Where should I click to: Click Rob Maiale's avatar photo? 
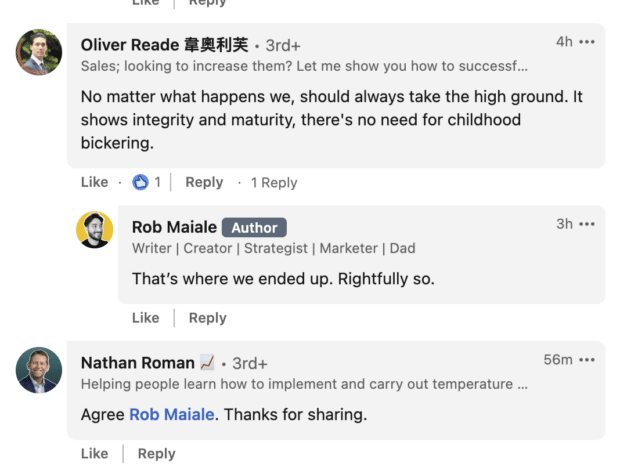click(95, 229)
